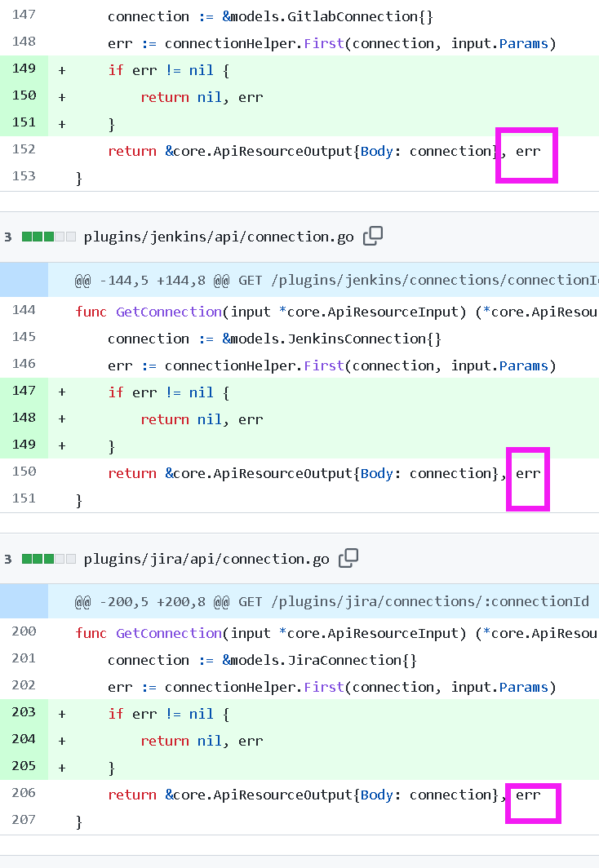Click 'if err != nil {' on jenkins line 147
Image resolution: width=599 pixels, height=868 pixels.
169,393
